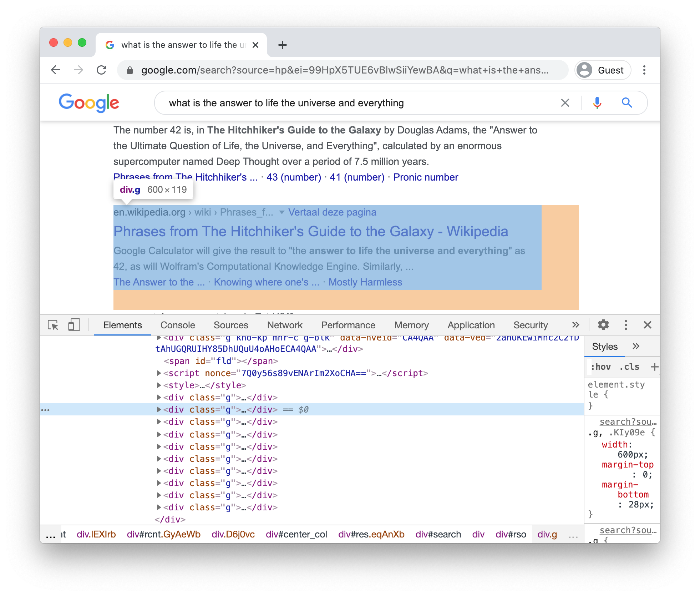The width and height of the screenshot is (700, 596).
Task: Click the div#res.eqAnXb breadcrumb
Action: pos(371,534)
